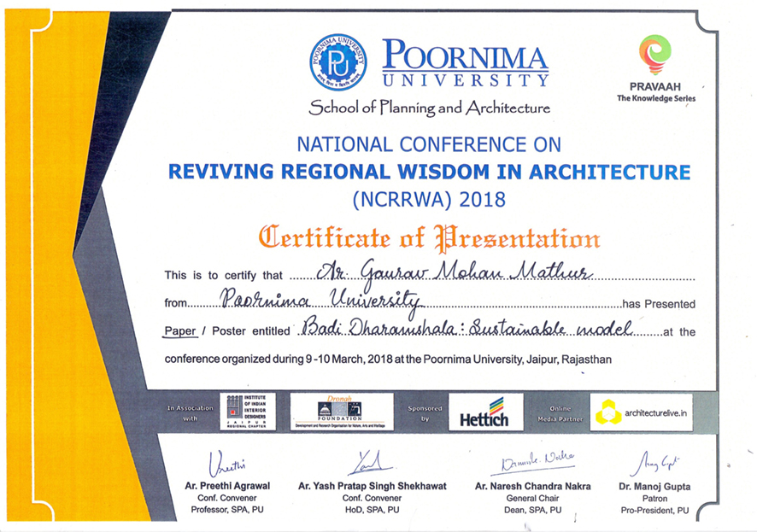Click the Reviving Regional Wisdom in Architecture title
Image resolution: width=757 pixels, height=532 pixels.
(x=428, y=172)
